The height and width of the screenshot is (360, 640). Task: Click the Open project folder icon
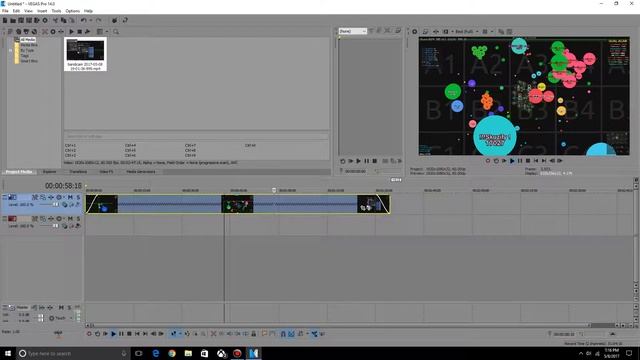(x=13, y=20)
